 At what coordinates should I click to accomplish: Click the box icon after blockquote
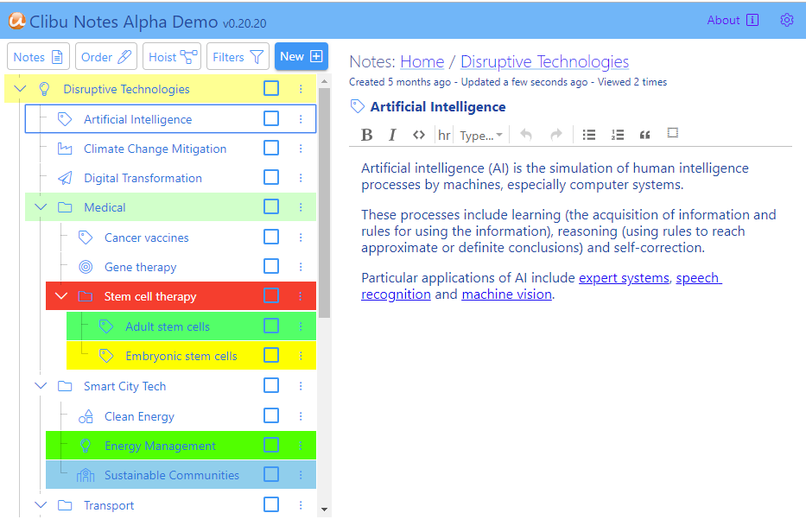[672, 133]
